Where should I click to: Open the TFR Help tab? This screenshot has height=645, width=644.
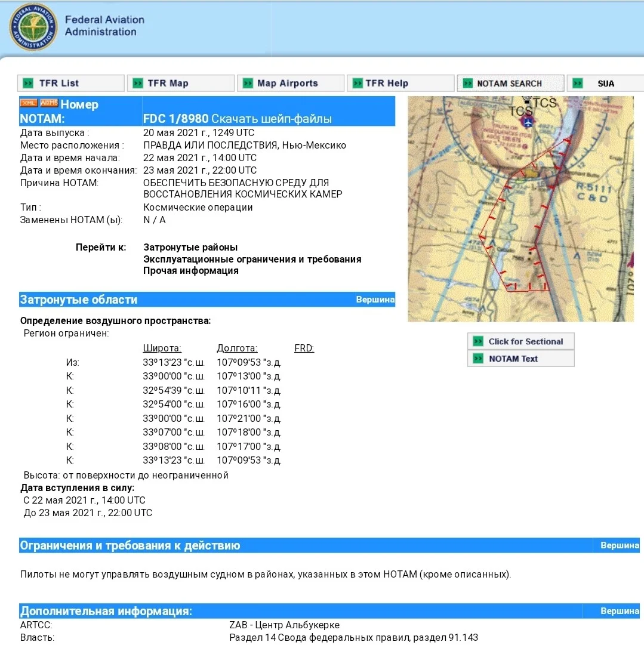pos(400,83)
